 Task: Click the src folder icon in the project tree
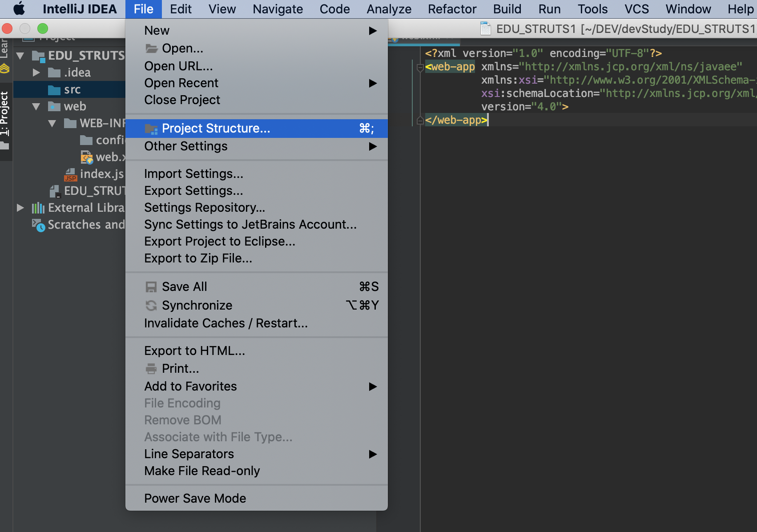coord(54,90)
